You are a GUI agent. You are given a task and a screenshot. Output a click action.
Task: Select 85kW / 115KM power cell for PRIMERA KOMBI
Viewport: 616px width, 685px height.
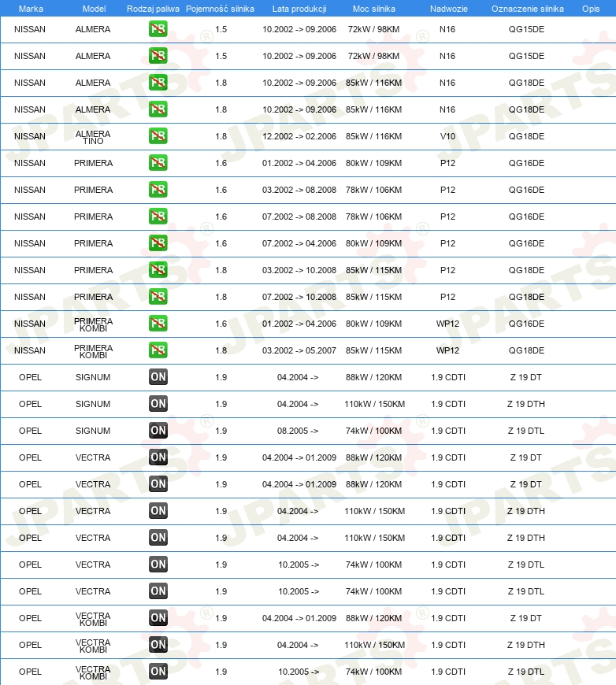[374, 350]
